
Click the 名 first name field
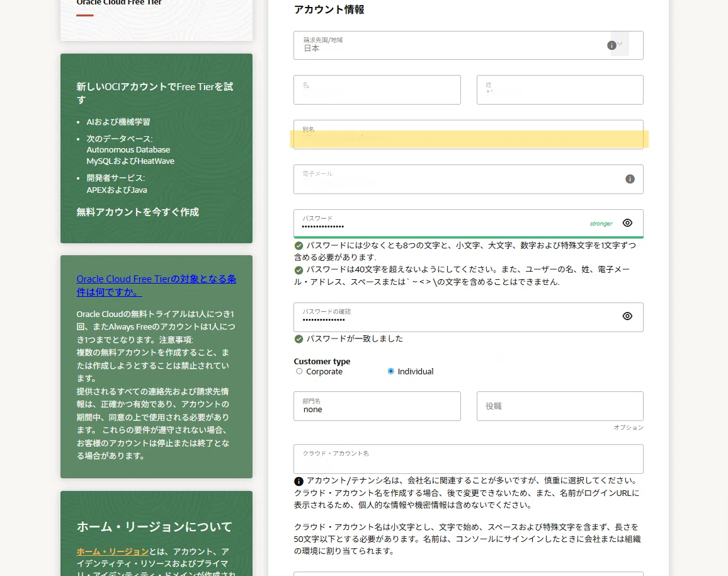click(377, 89)
